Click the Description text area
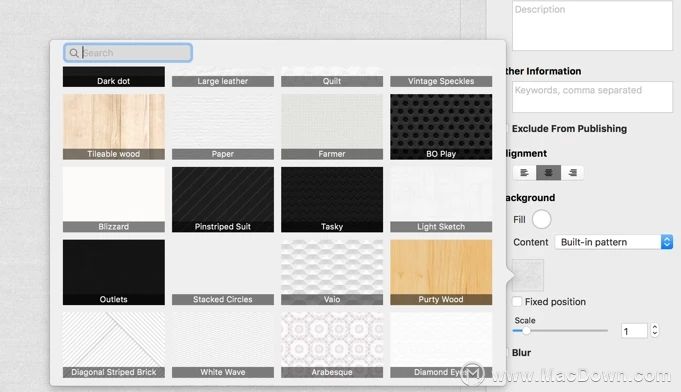Viewport: 681px width, 392px height. tap(592, 25)
